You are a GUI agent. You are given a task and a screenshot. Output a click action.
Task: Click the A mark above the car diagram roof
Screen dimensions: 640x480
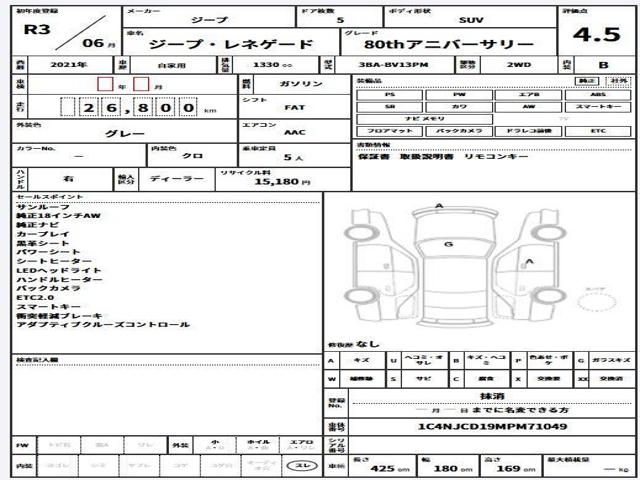439,205
